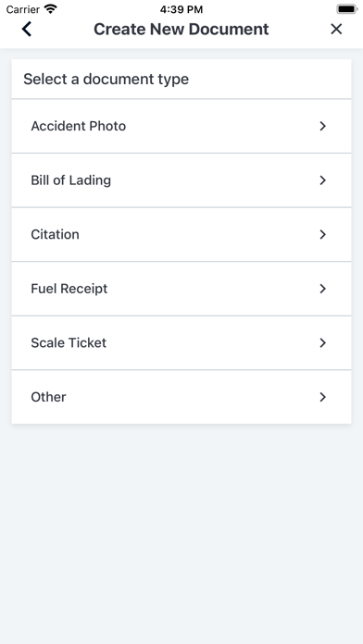Expand the Citation row arrow
This screenshot has height=644, width=363.
coord(322,234)
